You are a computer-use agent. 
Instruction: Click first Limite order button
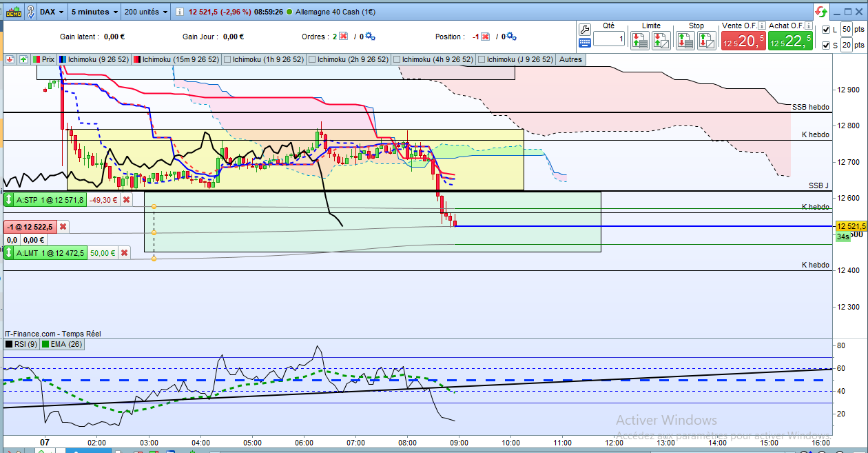point(640,41)
